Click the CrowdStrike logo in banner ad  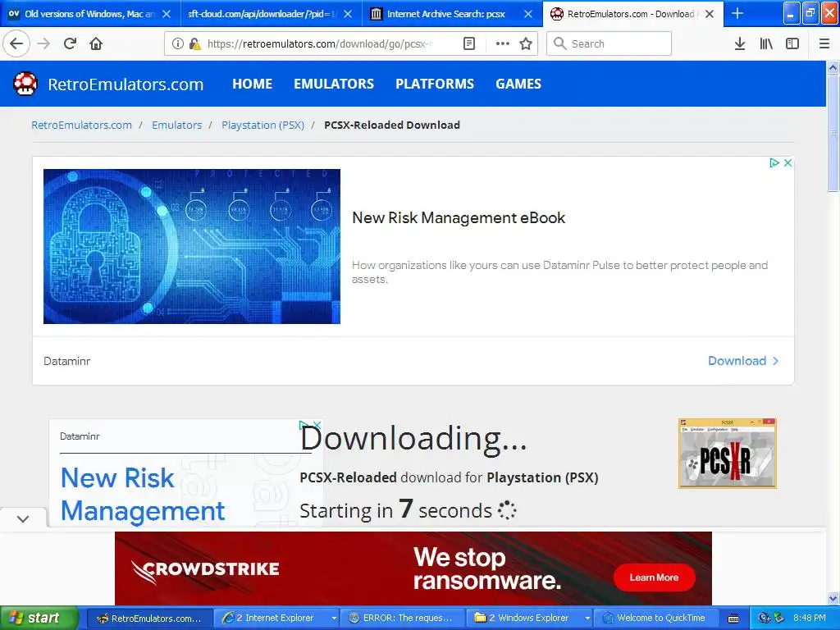(x=206, y=570)
